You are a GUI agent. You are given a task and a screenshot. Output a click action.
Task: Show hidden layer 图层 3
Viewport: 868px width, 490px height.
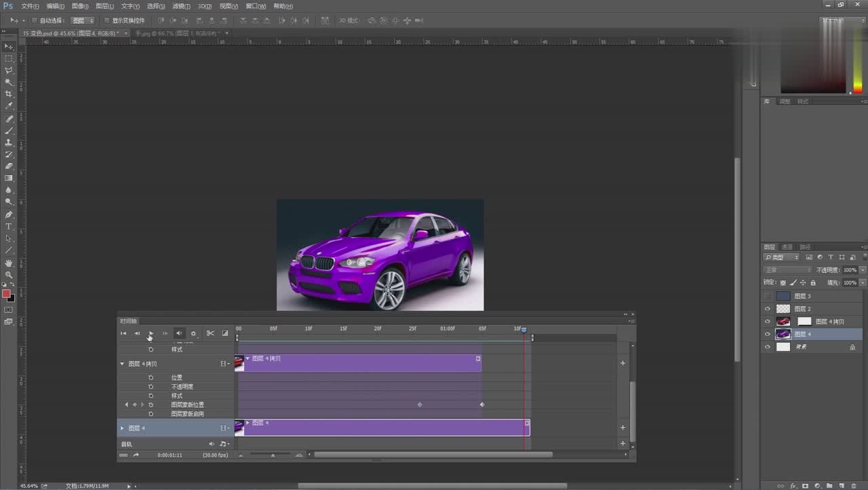point(768,296)
